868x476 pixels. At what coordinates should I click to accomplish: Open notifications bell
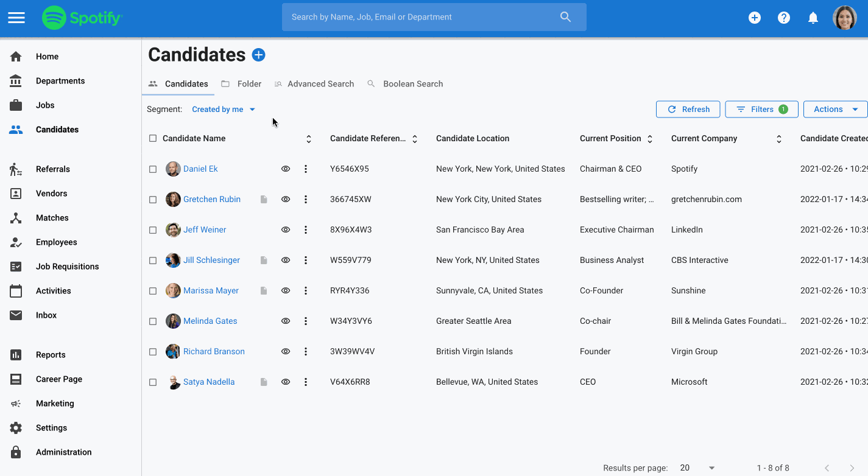tap(813, 18)
